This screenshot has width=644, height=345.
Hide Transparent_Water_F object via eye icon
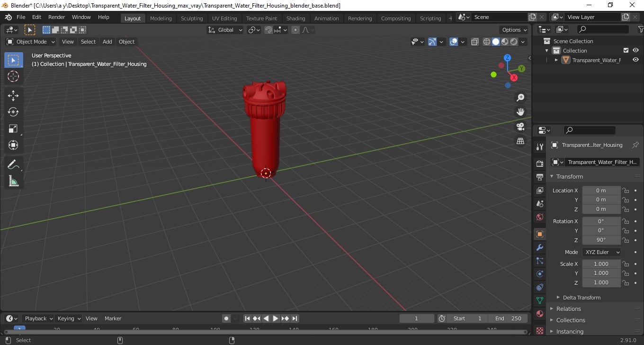pyautogui.click(x=635, y=60)
